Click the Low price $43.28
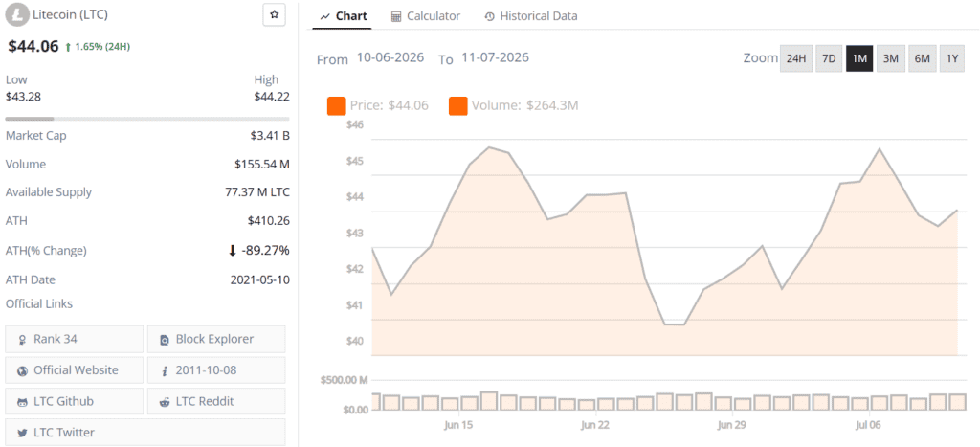Screen dimensions: 980x447 click(x=23, y=97)
